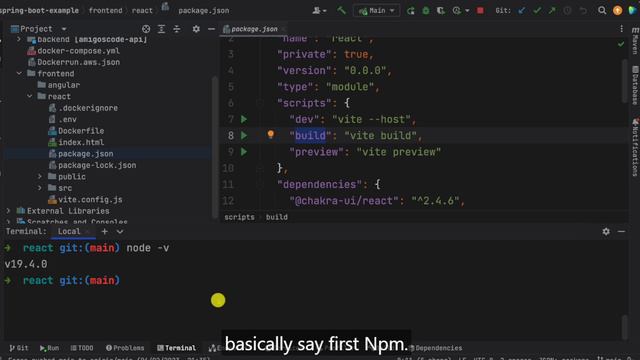The image size is (640, 360).
Task: Select package-lock.json file
Action: point(92,165)
